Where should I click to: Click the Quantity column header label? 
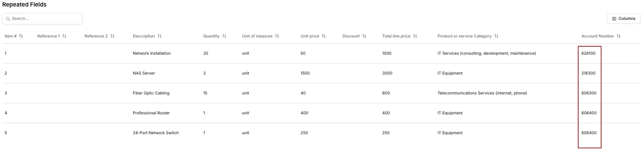click(211, 36)
